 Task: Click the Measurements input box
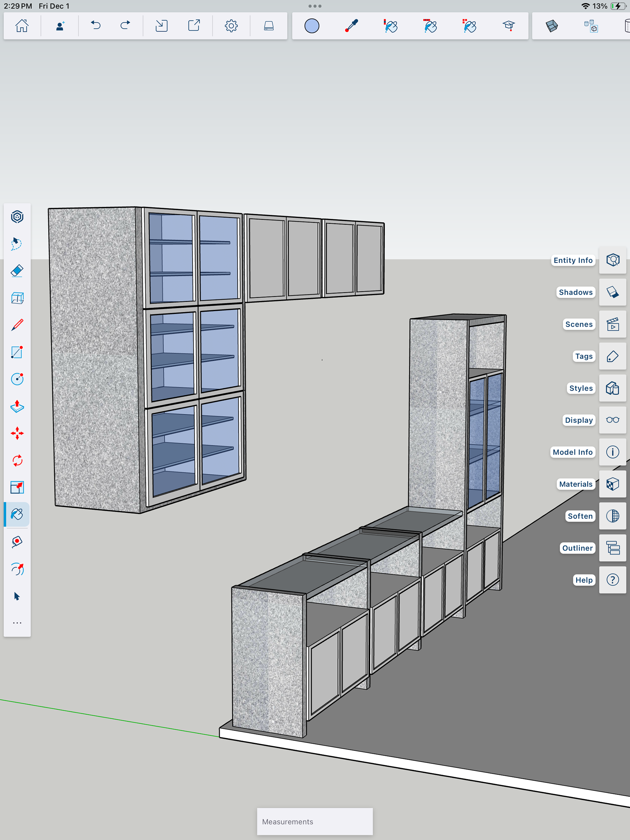pyautogui.click(x=315, y=821)
